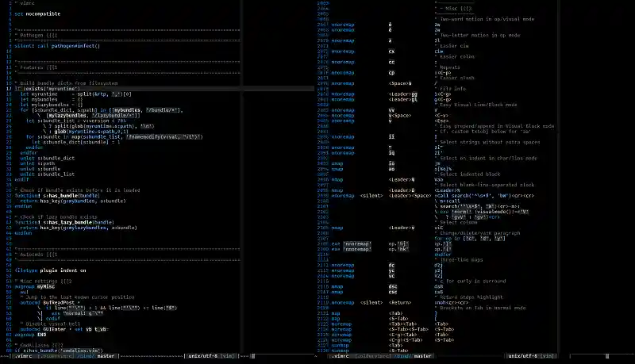Click the 'augroup END' line
The height and width of the screenshot is (364, 635).
[30, 335]
